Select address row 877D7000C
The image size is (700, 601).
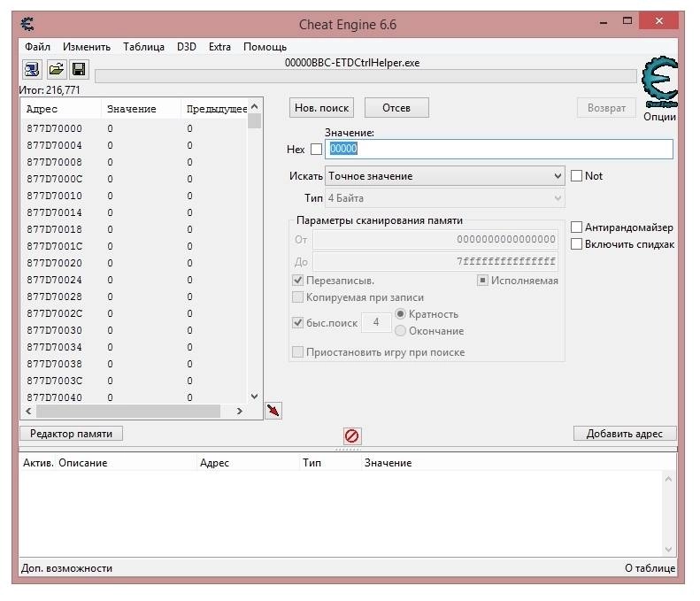click(134, 179)
